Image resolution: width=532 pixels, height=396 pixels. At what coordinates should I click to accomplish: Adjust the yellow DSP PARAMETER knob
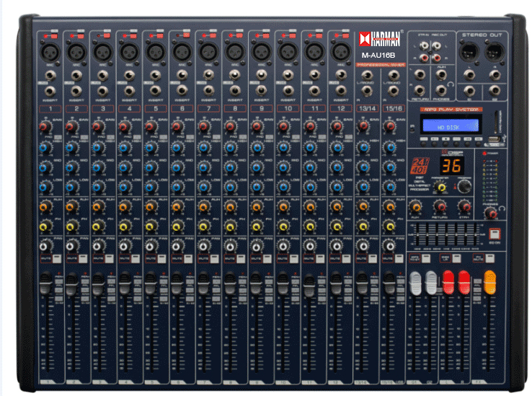[440, 187]
